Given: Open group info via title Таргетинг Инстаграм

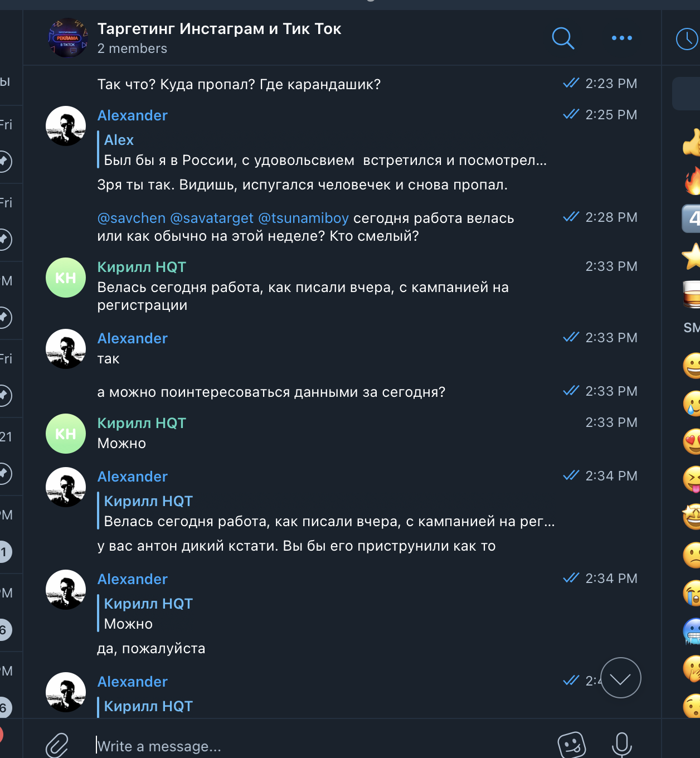Looking at the screenshot, I should coord(219,28).
